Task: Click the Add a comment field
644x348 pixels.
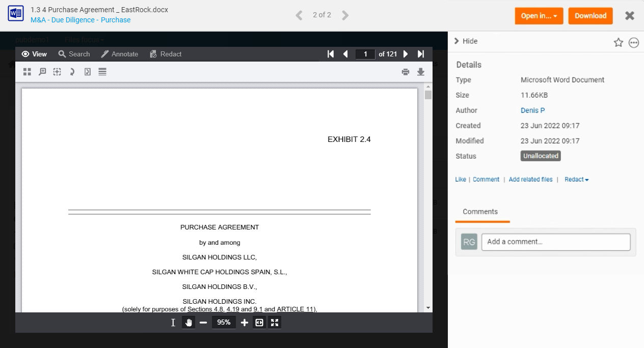Action: pyautogui.click(x=556, y=242)
